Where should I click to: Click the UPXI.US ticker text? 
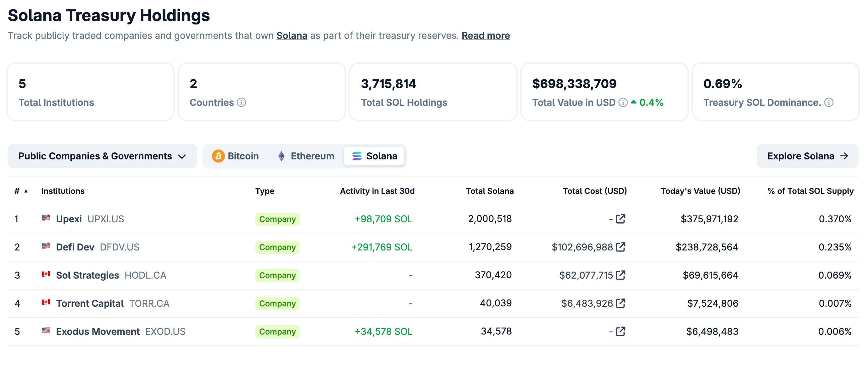[x=106, y=219]
